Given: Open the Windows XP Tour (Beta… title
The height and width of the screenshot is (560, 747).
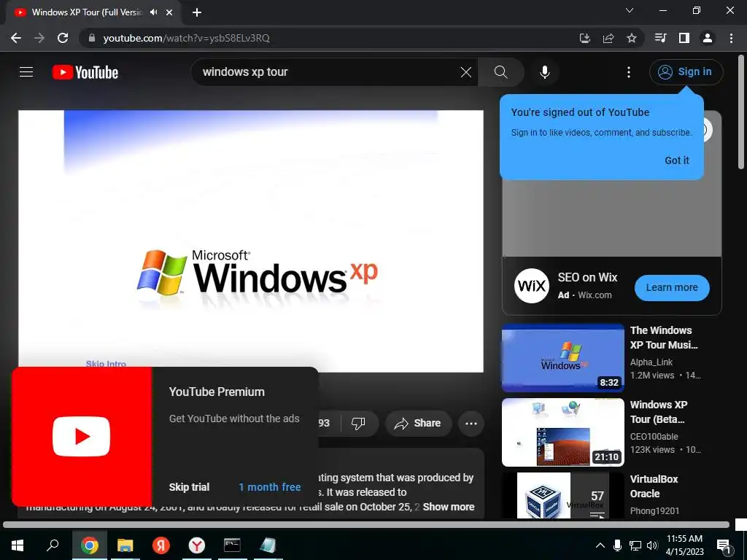Looking at the screenshot, I should click(659, 412).
